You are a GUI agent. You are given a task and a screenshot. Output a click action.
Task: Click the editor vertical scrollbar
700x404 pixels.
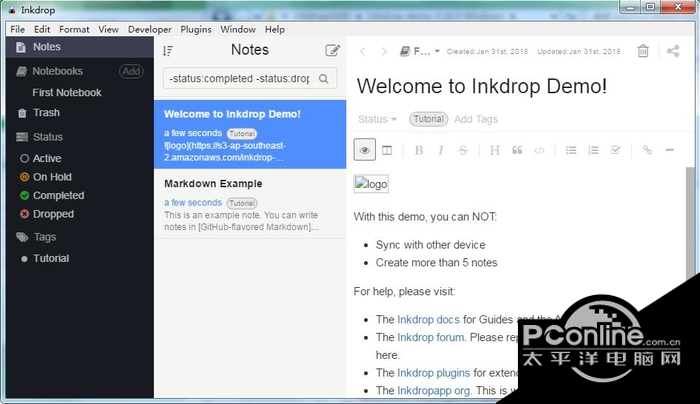(x=690, y=223)
